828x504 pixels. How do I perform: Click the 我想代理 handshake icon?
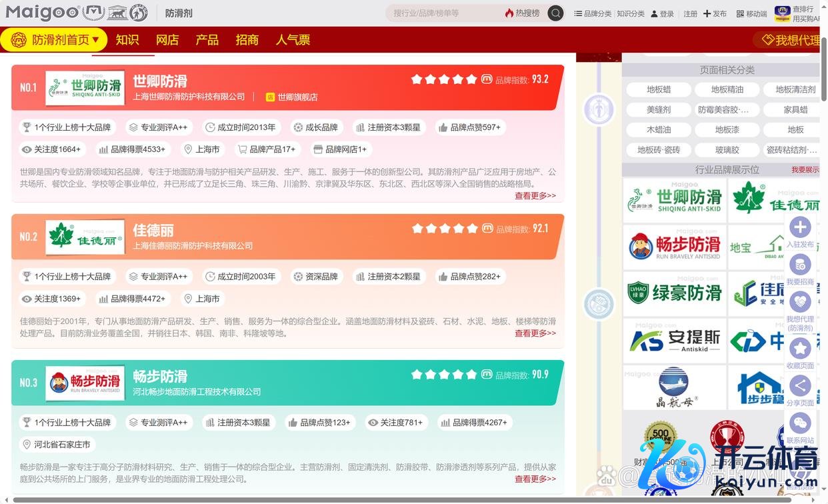point(800,302)
